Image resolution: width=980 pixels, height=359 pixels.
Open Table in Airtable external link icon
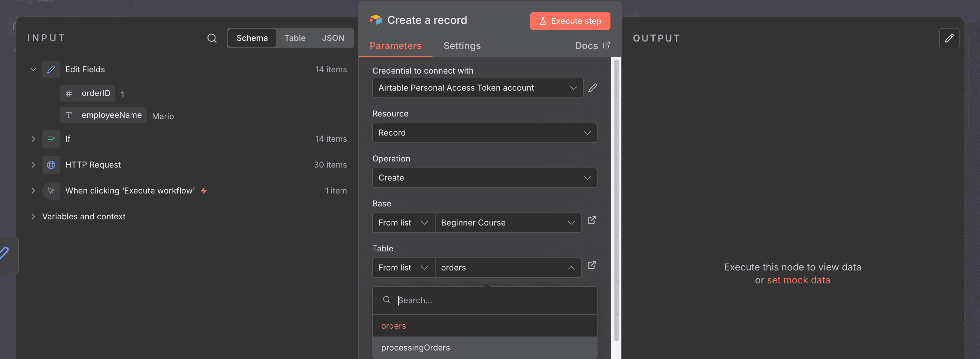click(x=592, y=265)
